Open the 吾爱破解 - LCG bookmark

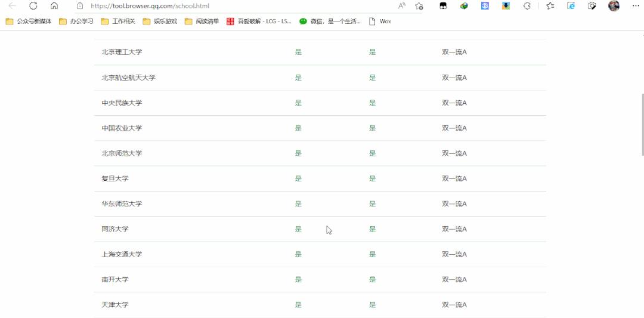click(259, 21)
